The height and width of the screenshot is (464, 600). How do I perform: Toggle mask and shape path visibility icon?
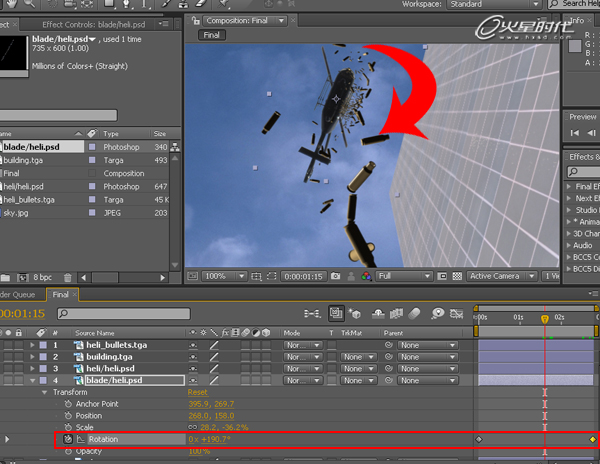pos(271,276)
